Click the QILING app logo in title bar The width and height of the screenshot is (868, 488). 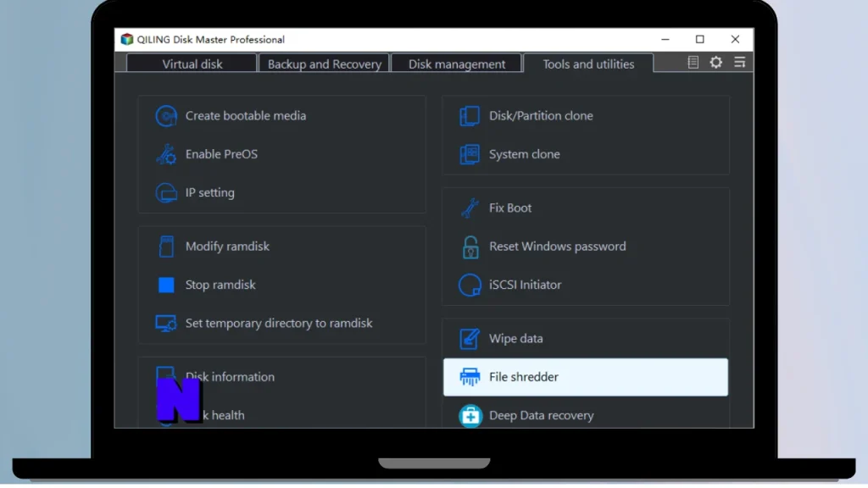127,39
